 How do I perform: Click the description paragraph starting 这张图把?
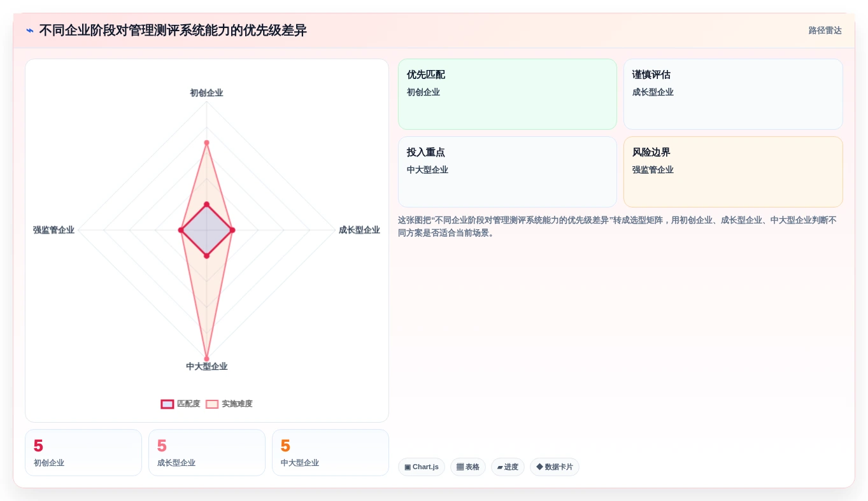click(x=617, y=227)
